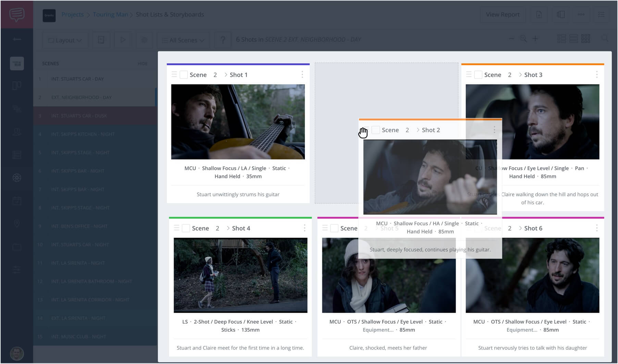
Task: Select scene INT. STUART'S CAR - DAY
Action: click(95, 79)
